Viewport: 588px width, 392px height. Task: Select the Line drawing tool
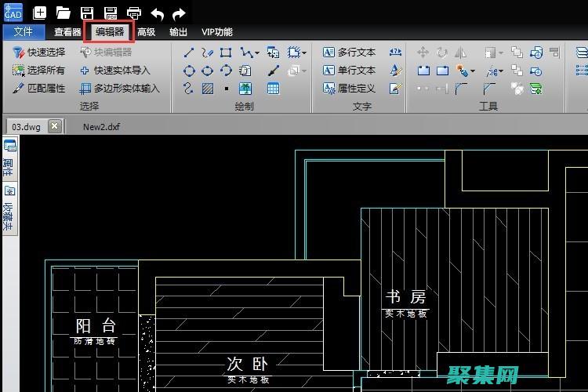click(189, 53)
